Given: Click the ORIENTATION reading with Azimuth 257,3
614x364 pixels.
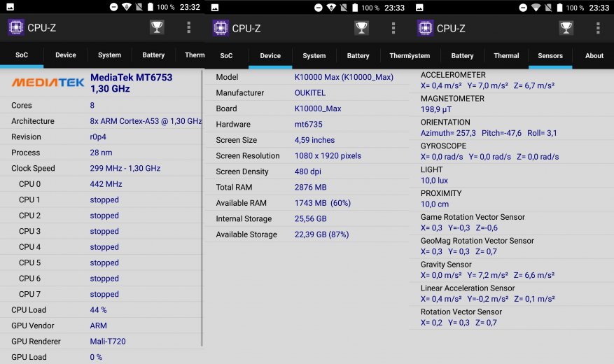Looking at the screenshot, I should click(489, 133).
